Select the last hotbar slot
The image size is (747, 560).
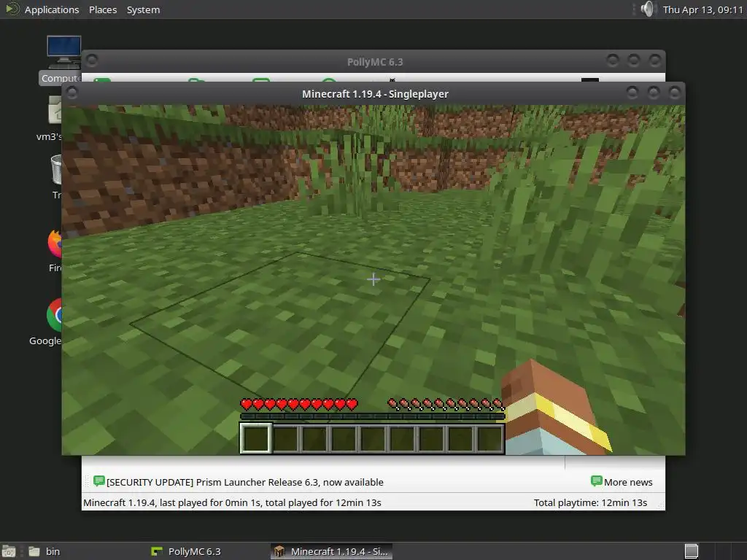[x=489, y=438]
